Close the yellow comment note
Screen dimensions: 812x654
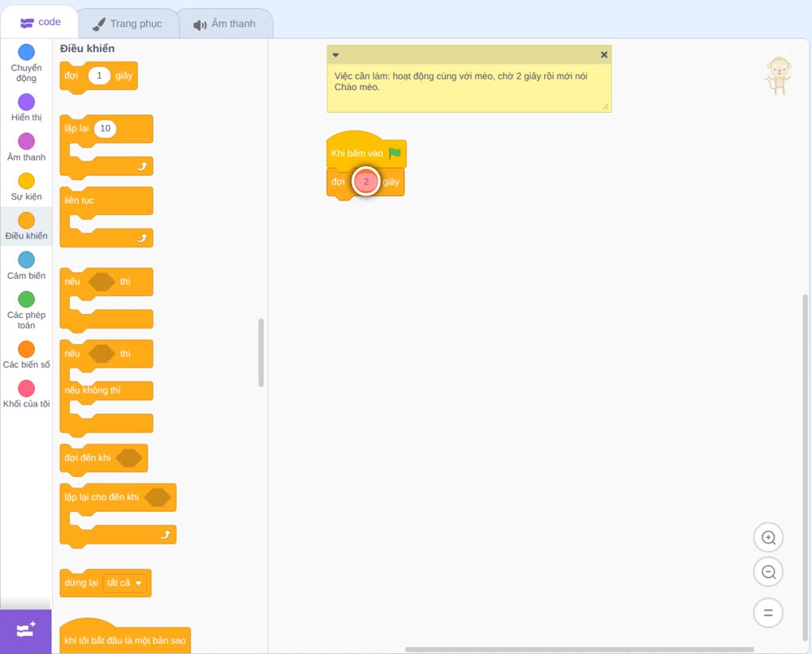tap(604, 54)
